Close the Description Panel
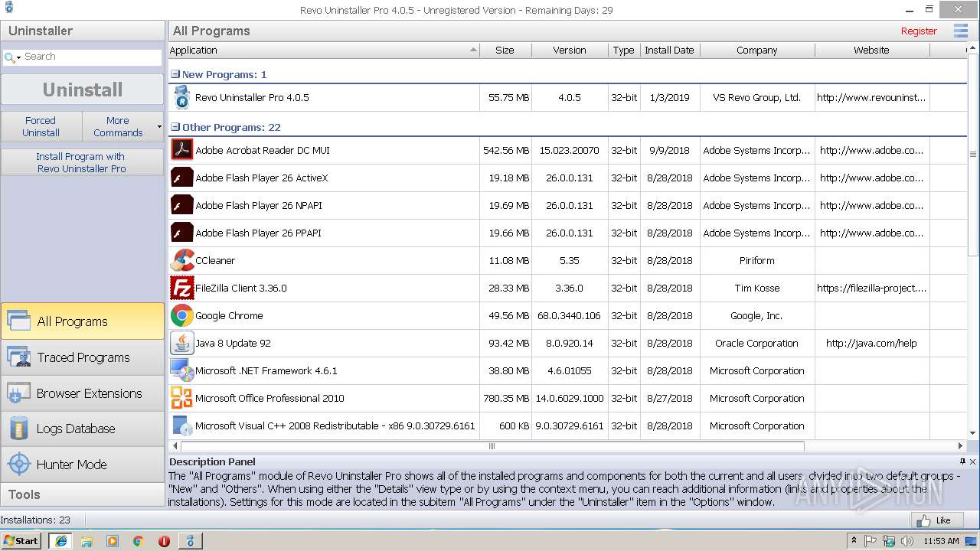The height and width of the screenshot is (551, 980). click(x=973, y=461)
